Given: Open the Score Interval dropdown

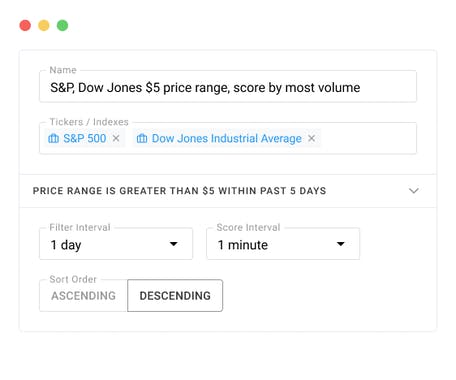Looking at the screenshot, I should 283,244.
